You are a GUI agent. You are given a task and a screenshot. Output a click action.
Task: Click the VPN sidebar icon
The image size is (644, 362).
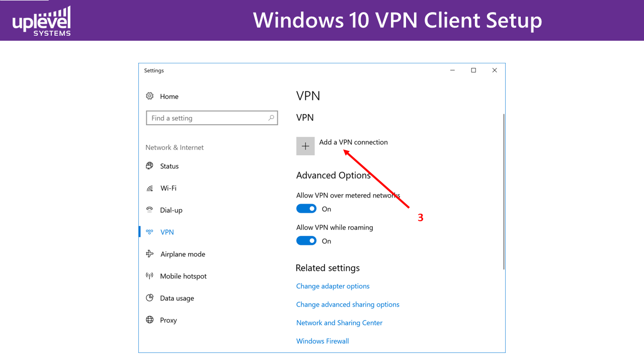pos(149,232)
